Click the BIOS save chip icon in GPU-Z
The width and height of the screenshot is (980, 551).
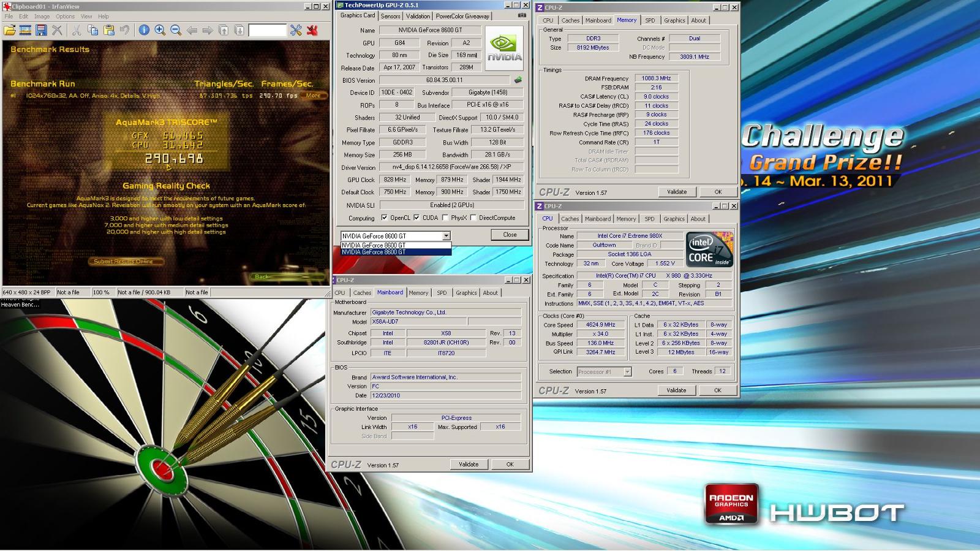tap(518, 80)
